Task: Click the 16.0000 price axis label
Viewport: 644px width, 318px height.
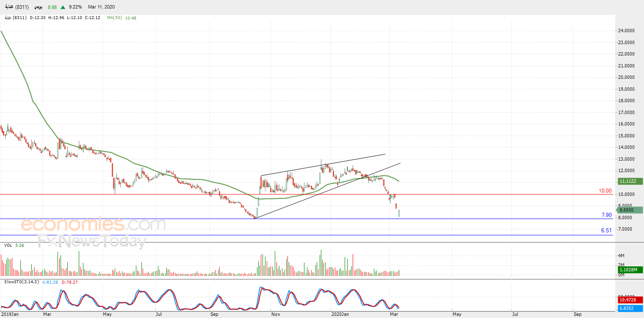Action: [x=627, y=124]
